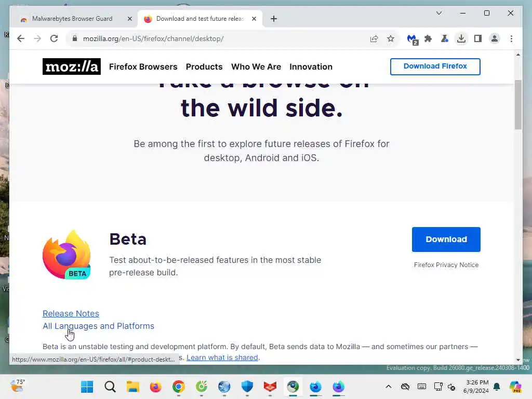The height and width of the screenshot is (399, 532).
Task: Open the notification bell
Action: [497, 387]
